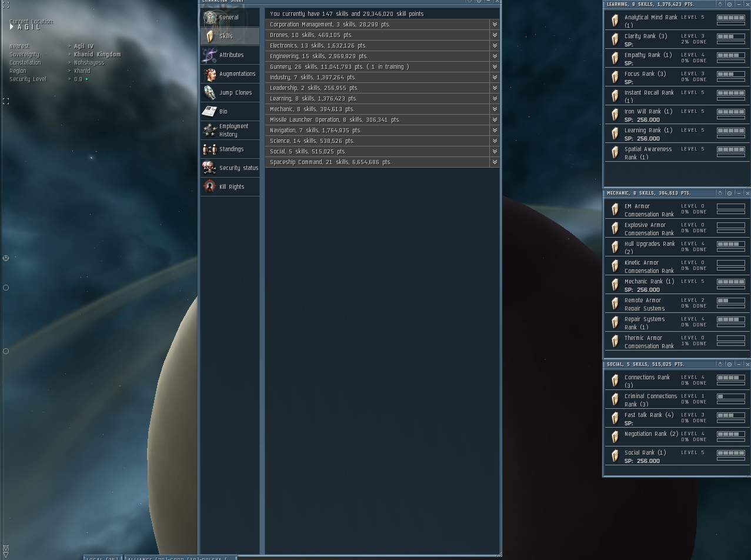
Task: Click the Repair Systems skill book icon
Action: 615,322
